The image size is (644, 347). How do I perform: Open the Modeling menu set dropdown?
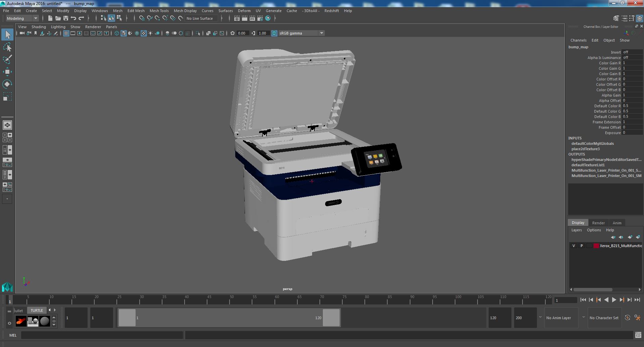pos(22,18)
